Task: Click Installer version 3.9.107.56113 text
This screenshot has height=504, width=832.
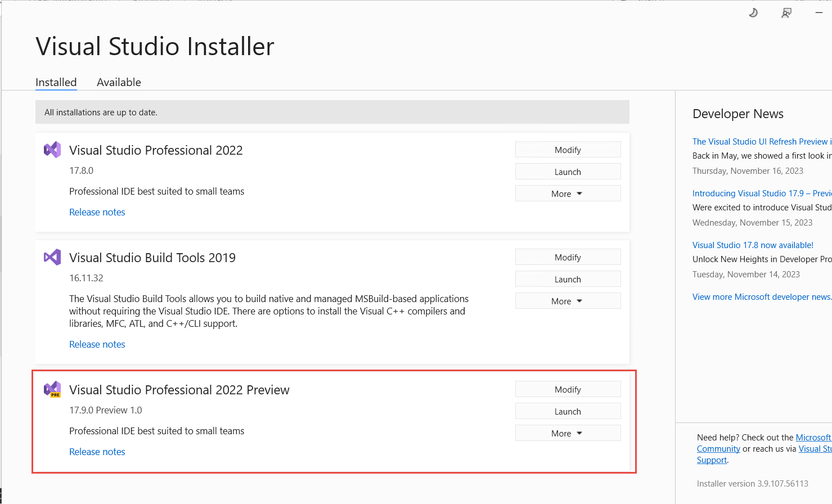Action: pyautogui.click(x=753, y=484)
